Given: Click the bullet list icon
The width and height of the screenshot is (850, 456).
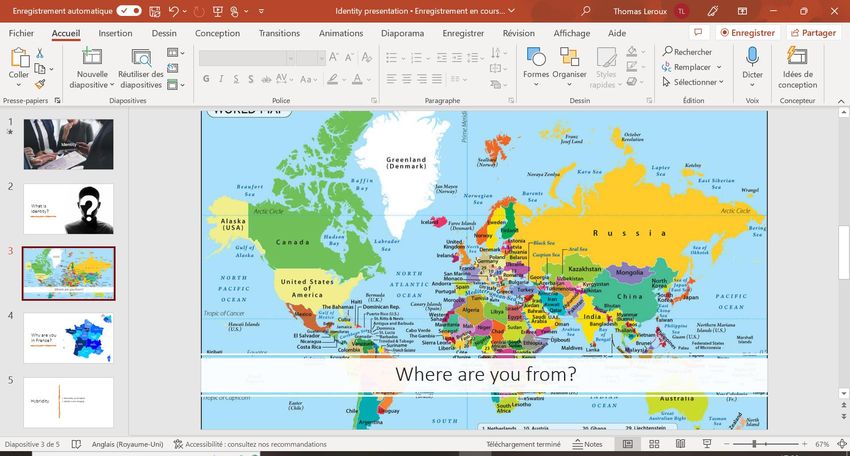Looking at the screenshot, I should point(391,57).
